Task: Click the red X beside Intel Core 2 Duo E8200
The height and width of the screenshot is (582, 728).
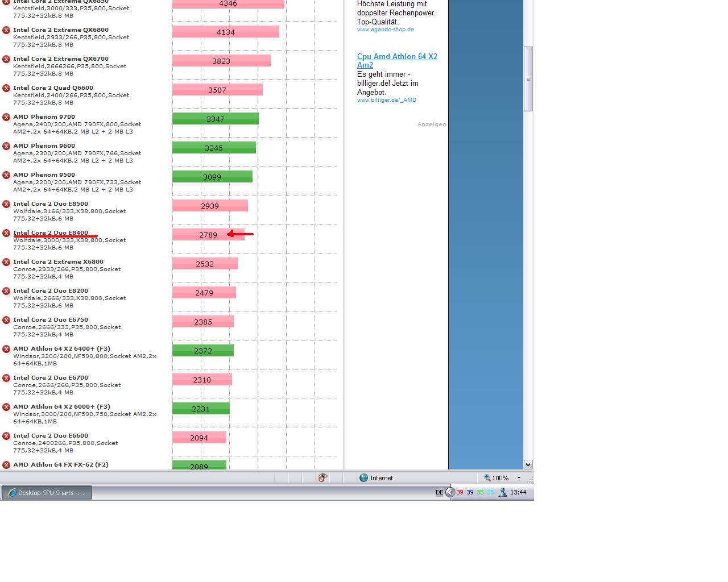Action: (6, 291)
